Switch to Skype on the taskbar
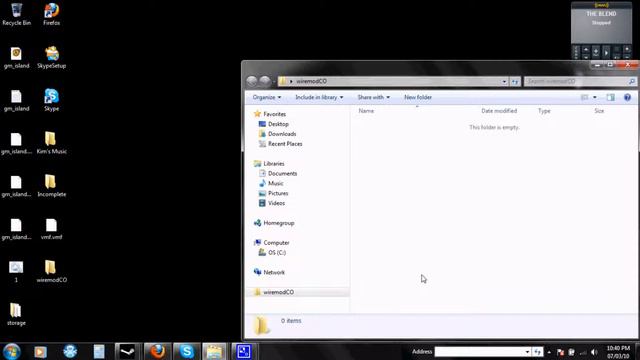 click(x=187, y=351)
